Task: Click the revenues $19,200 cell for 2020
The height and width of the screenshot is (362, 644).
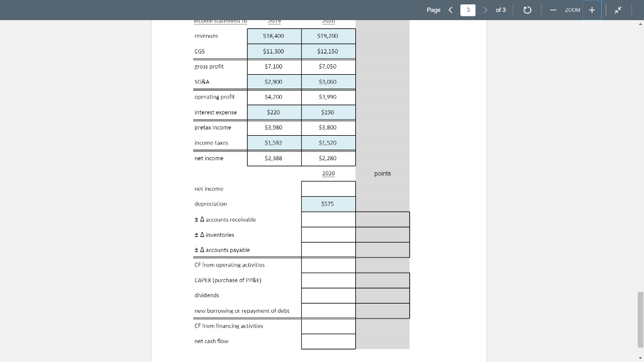Action: coord(328,36)
